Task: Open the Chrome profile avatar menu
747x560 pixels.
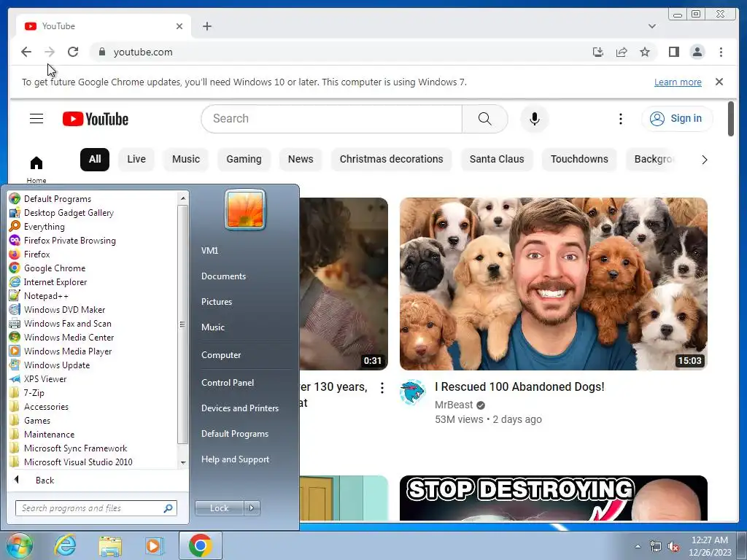Action: point(697,52)
